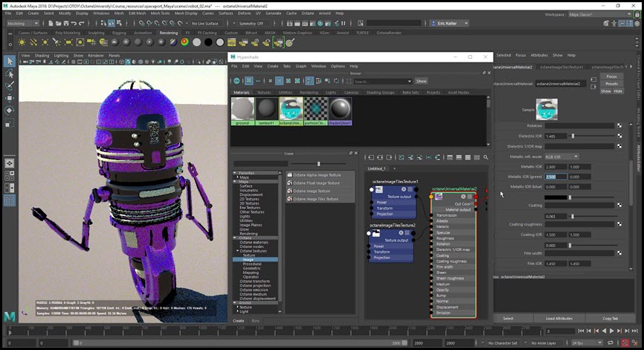The width and height of the screenshot is (644, 350).
Task: Open the Octane menu in main menu bar
Action: (x=308, y=13)
